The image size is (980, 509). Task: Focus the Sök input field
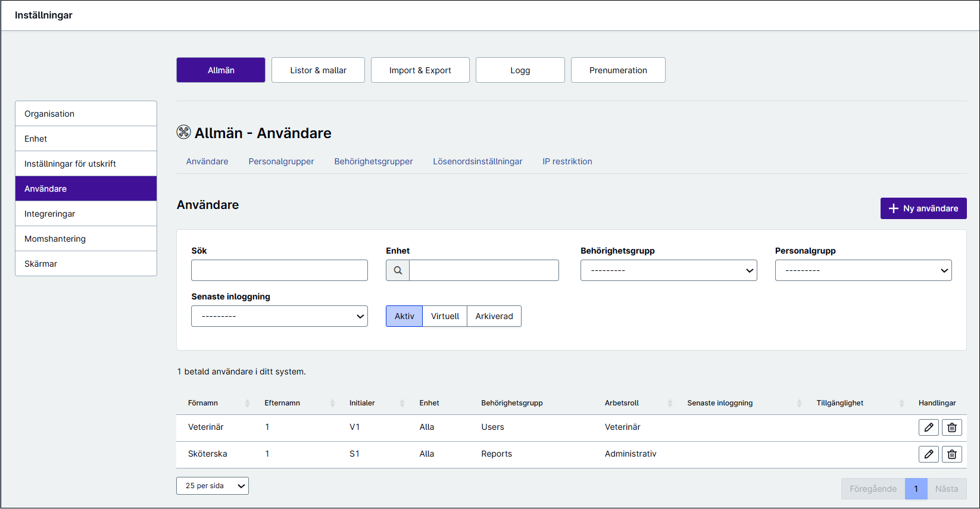pos(279,270)
